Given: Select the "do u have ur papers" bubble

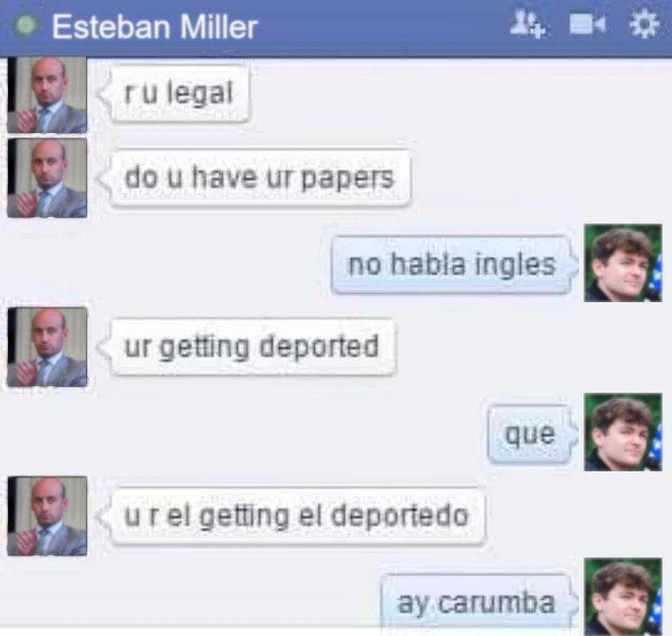Looking at the screenshot, I should point(260,178).
